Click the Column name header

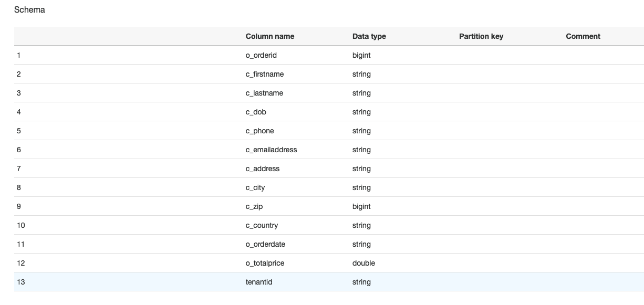[x=270, y=36]
